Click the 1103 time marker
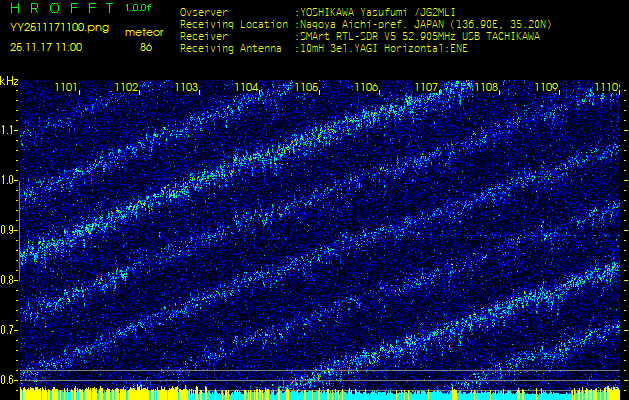Viewport: 629px width, 400px height. pyautogui.click(x=186, y=87)
